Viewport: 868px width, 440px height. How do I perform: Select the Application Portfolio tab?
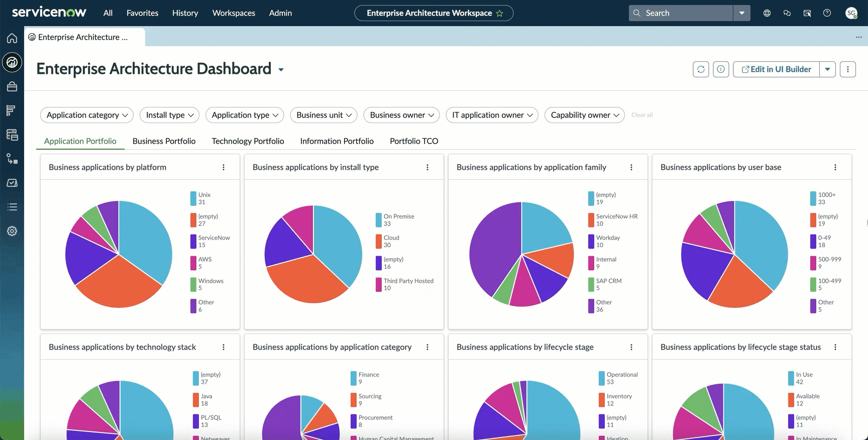[x=80, y=141]
